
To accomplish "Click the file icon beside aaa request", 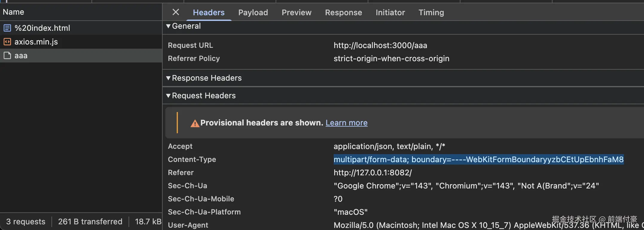I will 7,56.
